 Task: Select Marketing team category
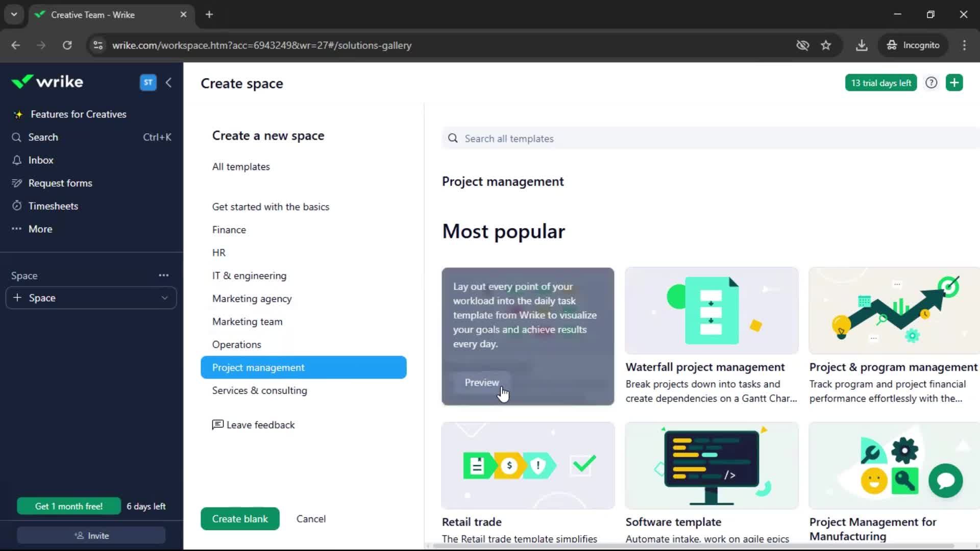click(x=248, y=321)
